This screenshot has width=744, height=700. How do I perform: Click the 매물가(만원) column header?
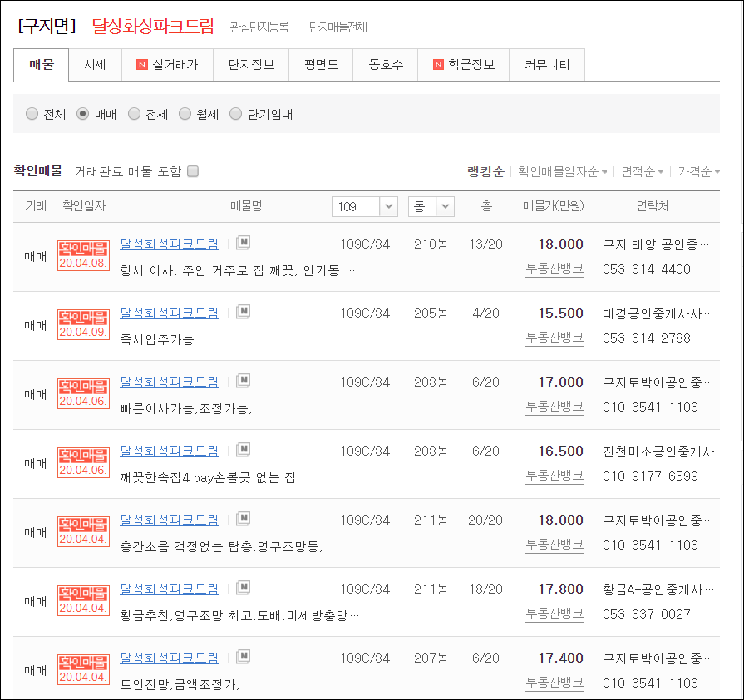pos(554,206)
